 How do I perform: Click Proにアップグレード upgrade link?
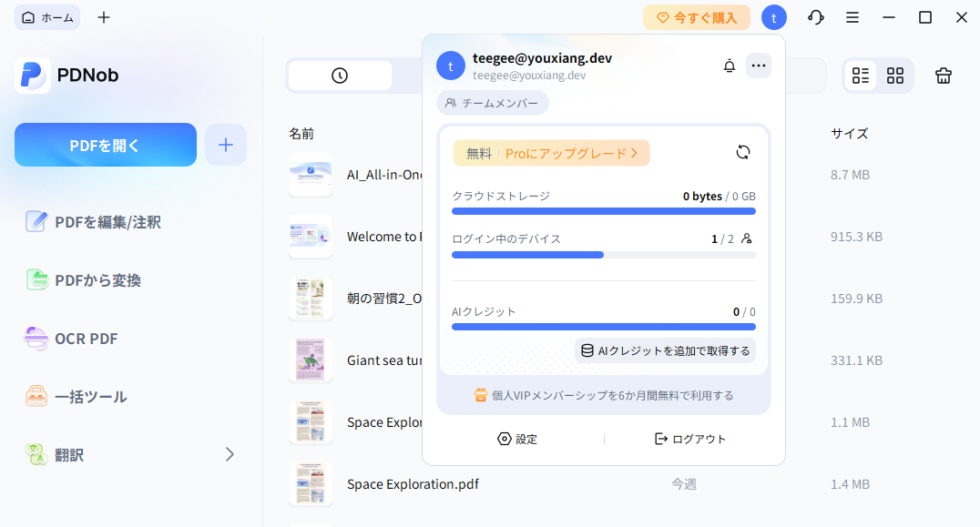pyautogui.click(x=571, y=154)
